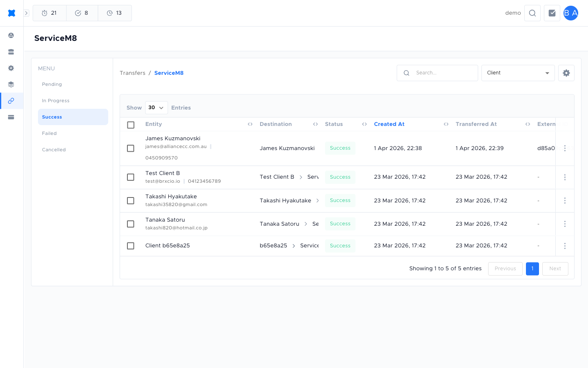Screen dimensions: 588x368
Task: Open the tasks checkbox icon in header
Action: (x=552, y=13)
